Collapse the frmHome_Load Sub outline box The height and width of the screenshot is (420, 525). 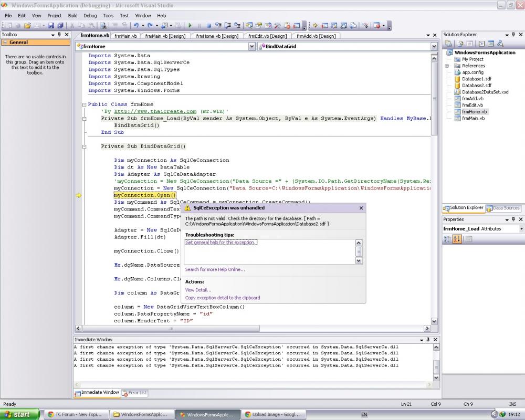(85, 119)
